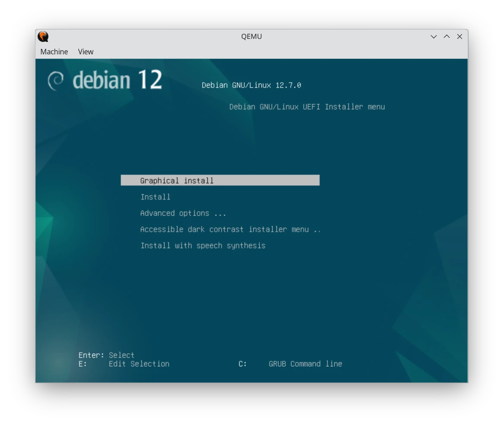This screenshot has width=504, height=425.
Task: Choose the plain Install boot entry
Action: coord(155,197)
